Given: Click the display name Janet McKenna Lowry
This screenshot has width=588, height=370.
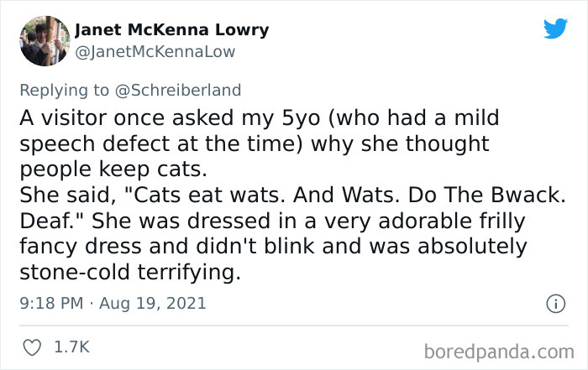Looking at the screenshot, I should pos(171,30).
